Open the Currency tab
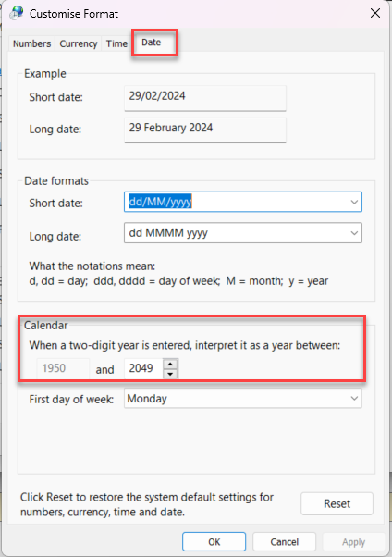 (x=78, y=43)
